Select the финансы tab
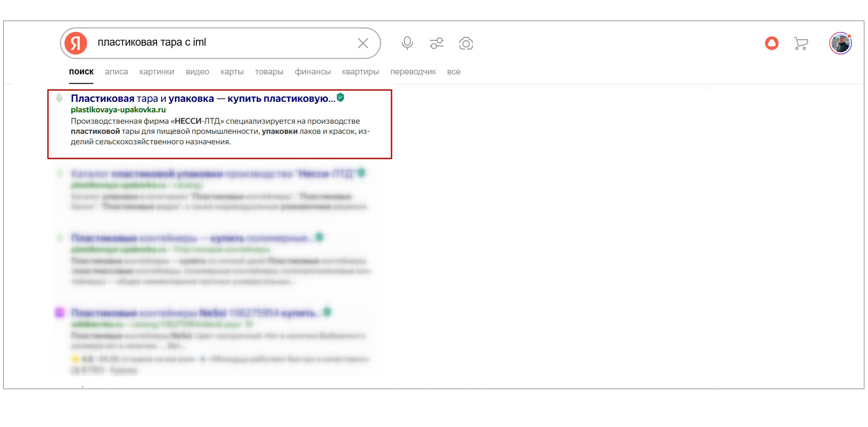The height and width of the screenshot is (427, 868). pos(312,72)
